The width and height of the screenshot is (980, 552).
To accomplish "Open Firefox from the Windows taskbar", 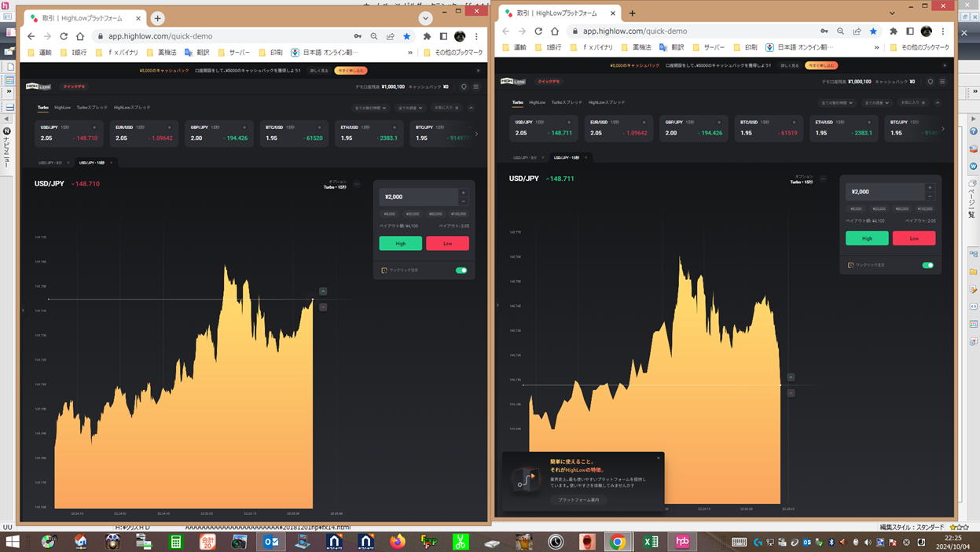I will pos(398,542).
